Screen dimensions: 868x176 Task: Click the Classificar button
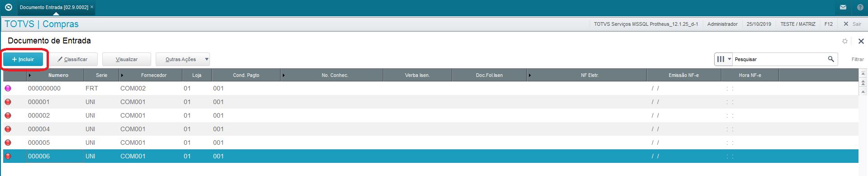tap(73, 59)
